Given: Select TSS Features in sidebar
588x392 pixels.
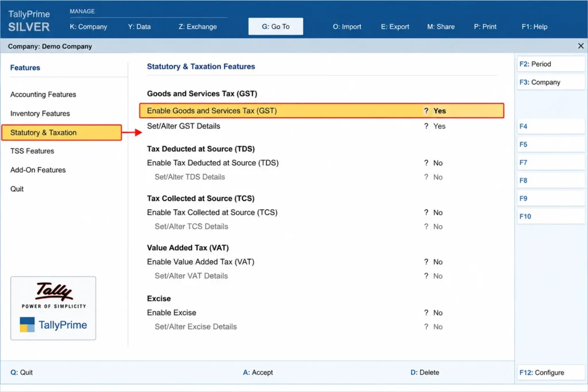Looking at the screenshot, I should [x=32, y=151].
